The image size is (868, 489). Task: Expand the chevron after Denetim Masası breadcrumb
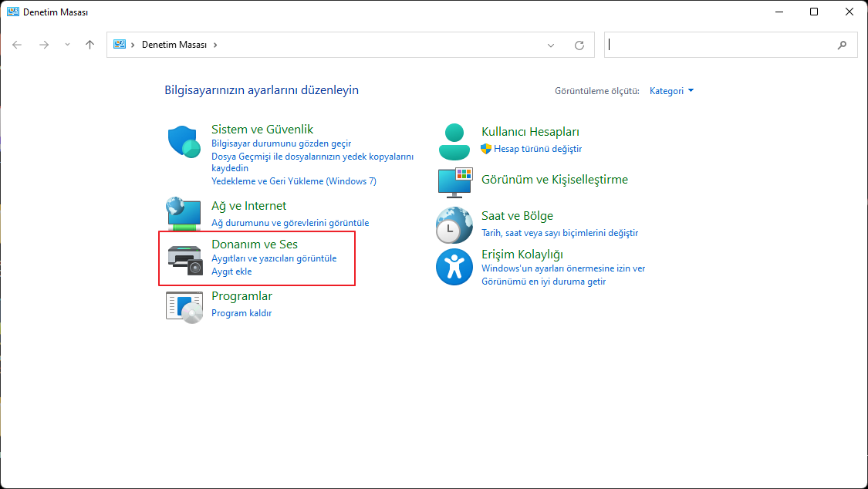point(215,45)
